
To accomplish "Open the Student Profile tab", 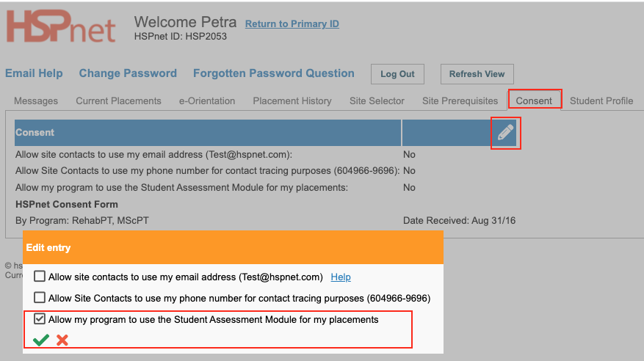I will point(601,101).
